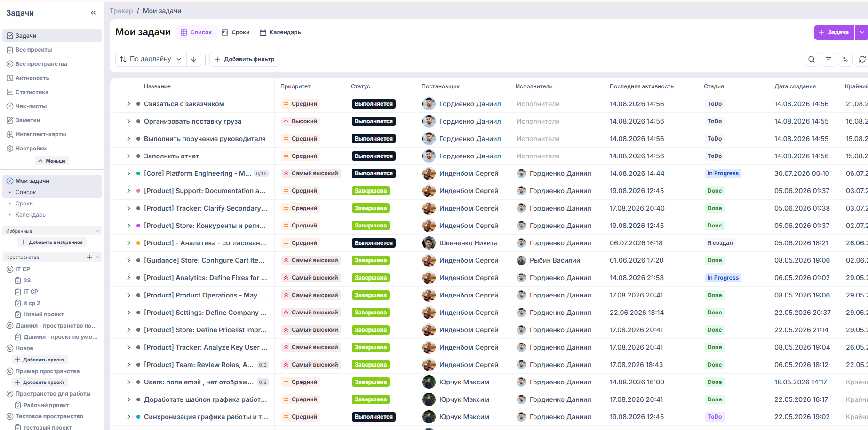Create a new task with Задача button
Image resolution: width=868 pixels, height=430 pixels.
pos(834,32)
